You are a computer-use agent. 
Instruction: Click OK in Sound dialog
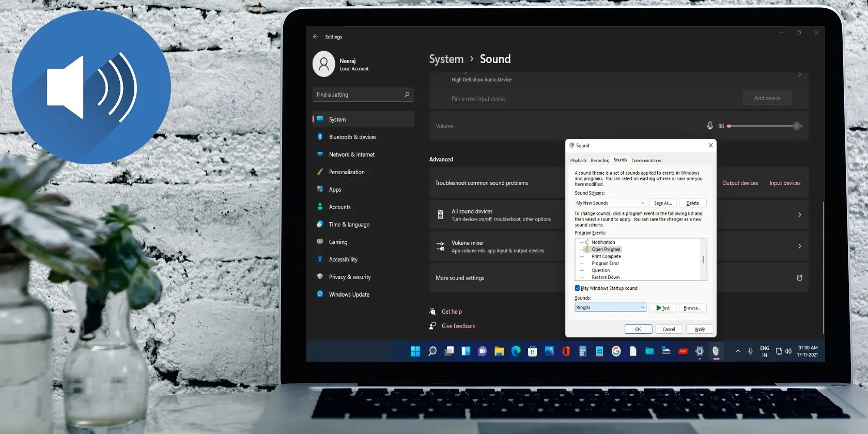pos(638,329)
